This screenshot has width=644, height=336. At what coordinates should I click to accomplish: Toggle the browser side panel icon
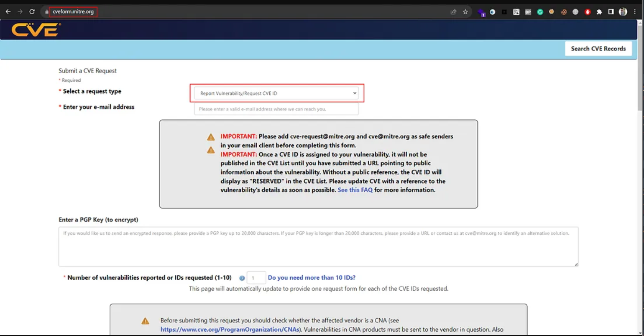[x=611, y=12]
